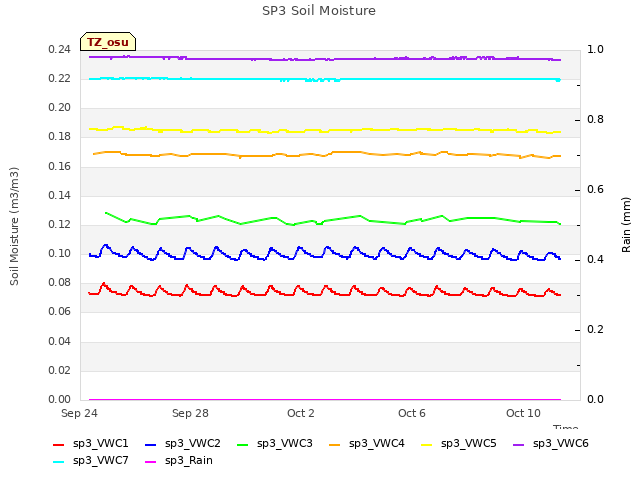Screen dimensions: 640x480
Task: Click the green sp3_VWC3 legend swatch
Action: pyautogui.click(x=242, y=444)
